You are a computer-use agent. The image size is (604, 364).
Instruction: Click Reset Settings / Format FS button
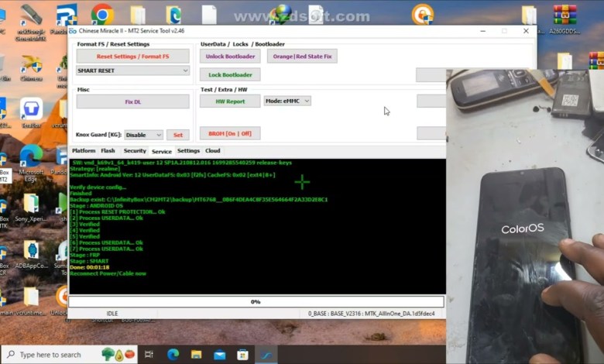click(x=133, y=57)
